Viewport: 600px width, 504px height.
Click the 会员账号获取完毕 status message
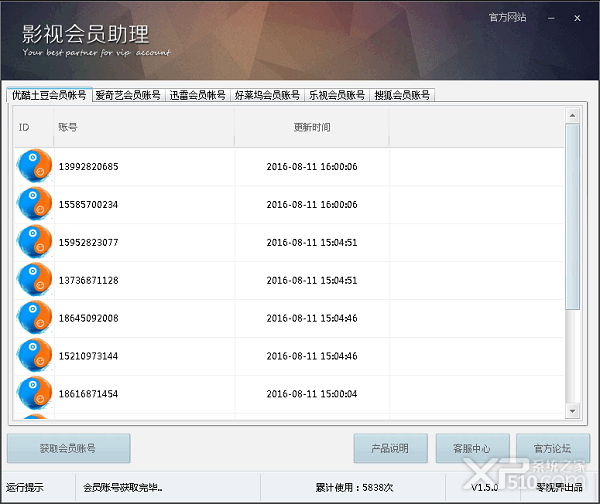123,488
